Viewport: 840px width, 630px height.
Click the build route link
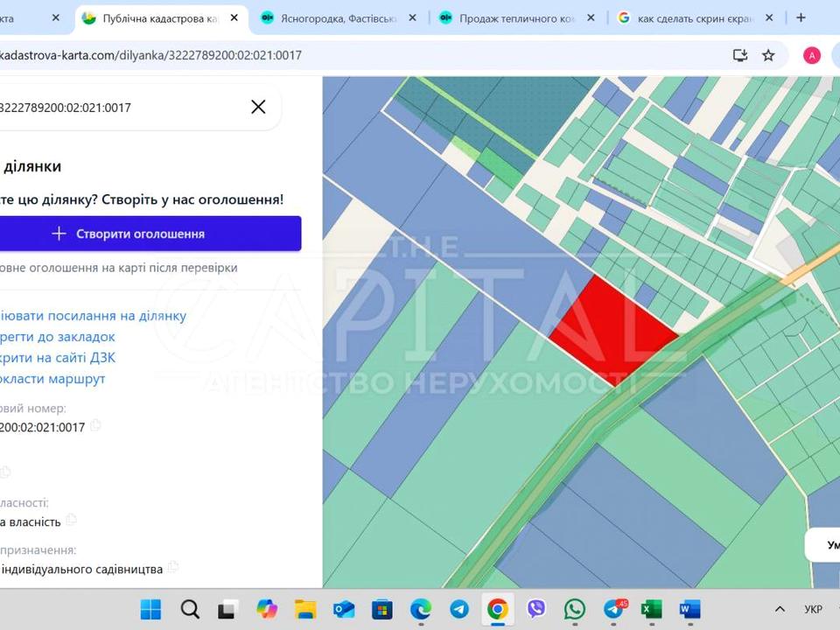tap(52, 378)
